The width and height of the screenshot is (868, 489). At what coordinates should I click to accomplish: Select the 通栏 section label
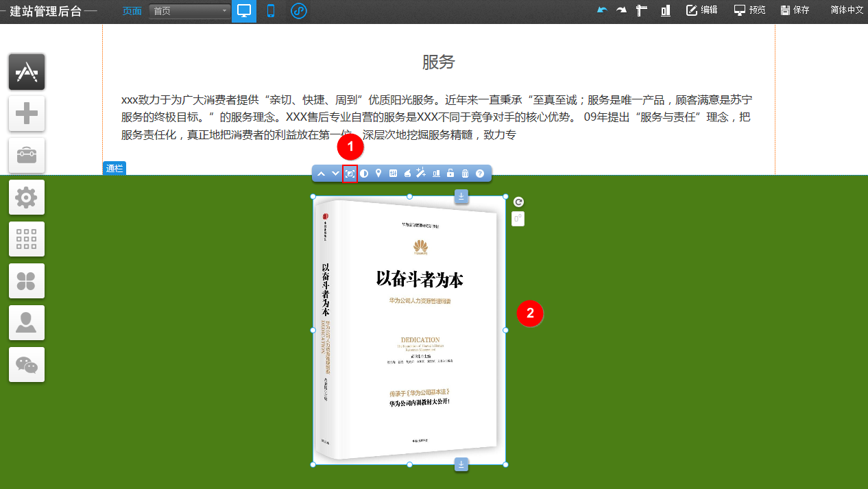pyautogui.click(x=114, y=168)
